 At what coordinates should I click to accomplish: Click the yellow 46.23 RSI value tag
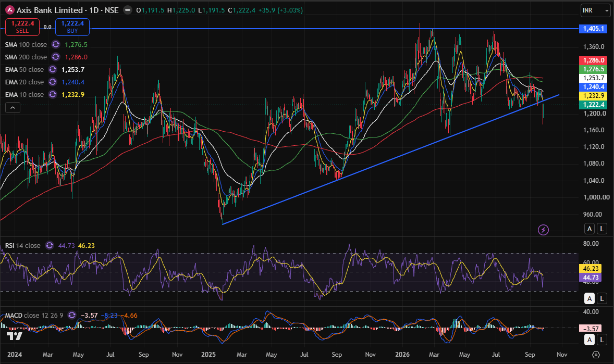591,269
